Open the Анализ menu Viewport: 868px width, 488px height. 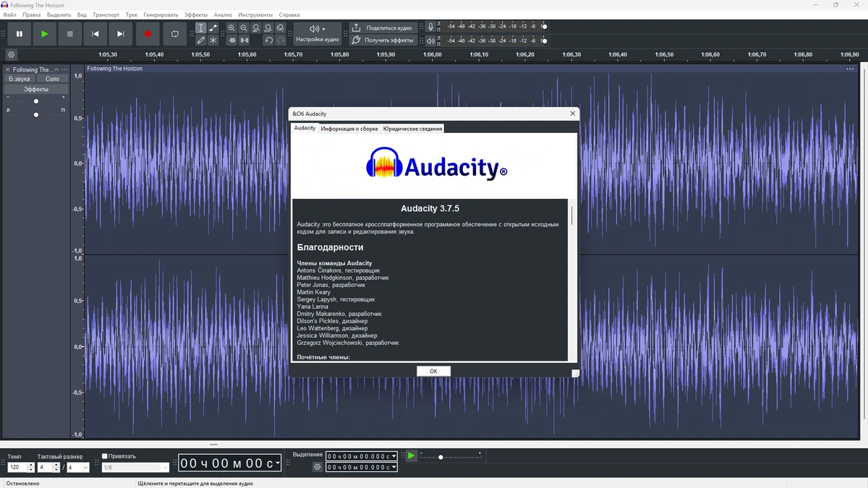click(223, 14)
